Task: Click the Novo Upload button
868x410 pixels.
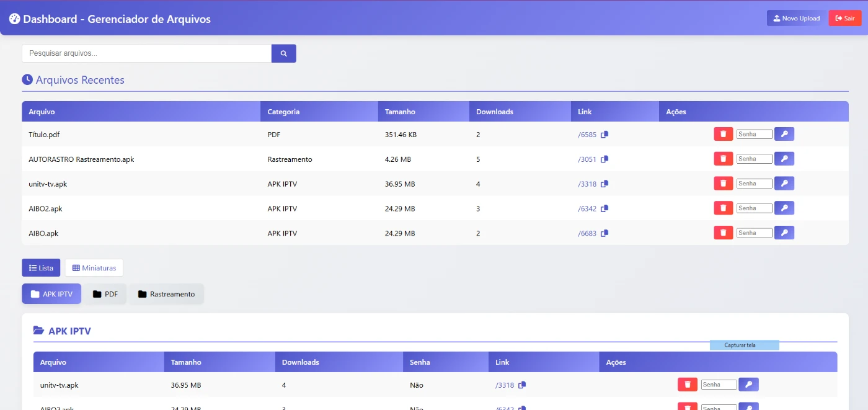Action: (x=796, y=19)
